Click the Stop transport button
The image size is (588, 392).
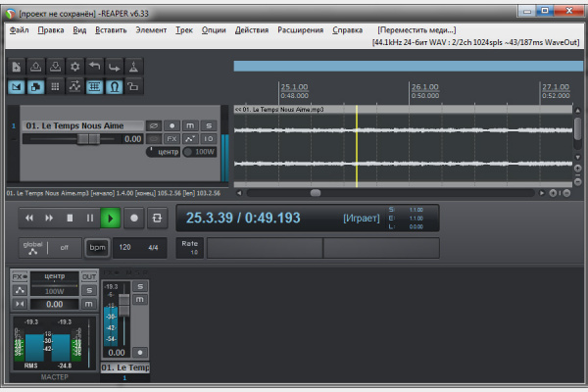[70, 218]
